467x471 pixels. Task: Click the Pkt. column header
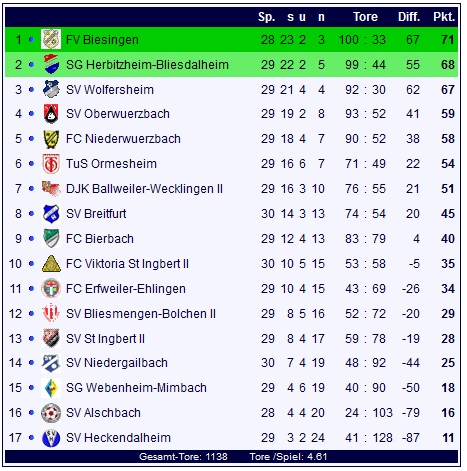click(444, 17)
